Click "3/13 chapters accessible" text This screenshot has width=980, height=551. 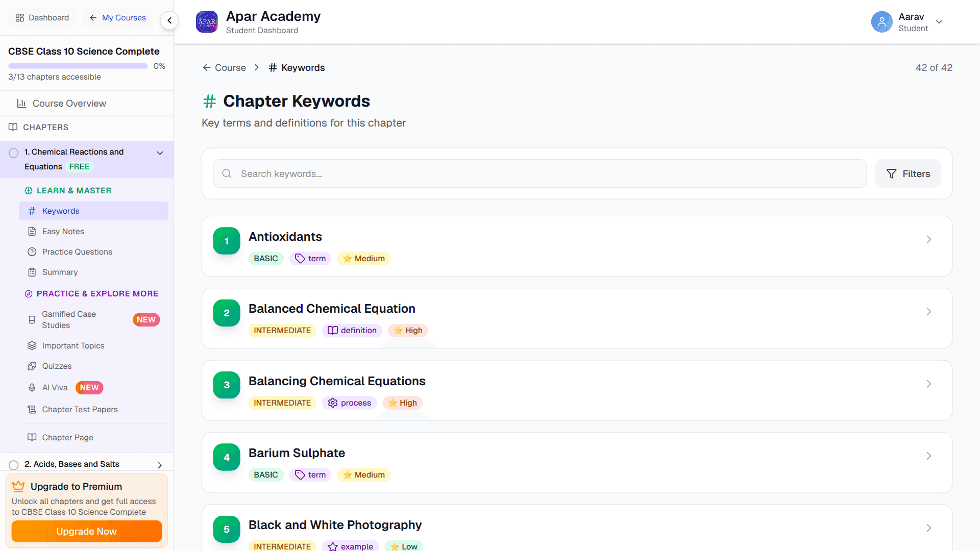[55, 77]
